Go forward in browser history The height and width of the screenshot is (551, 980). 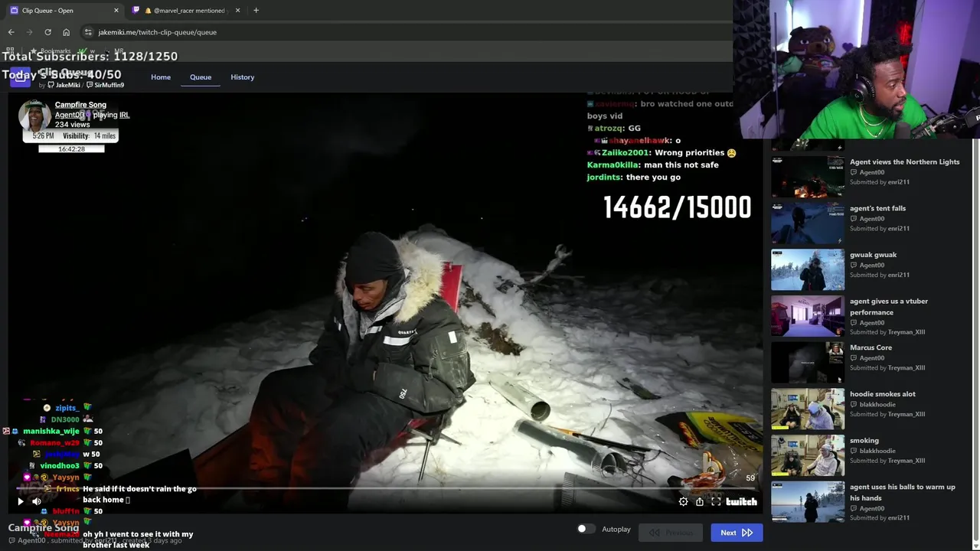pyautogui.click(x=29, y=32)
